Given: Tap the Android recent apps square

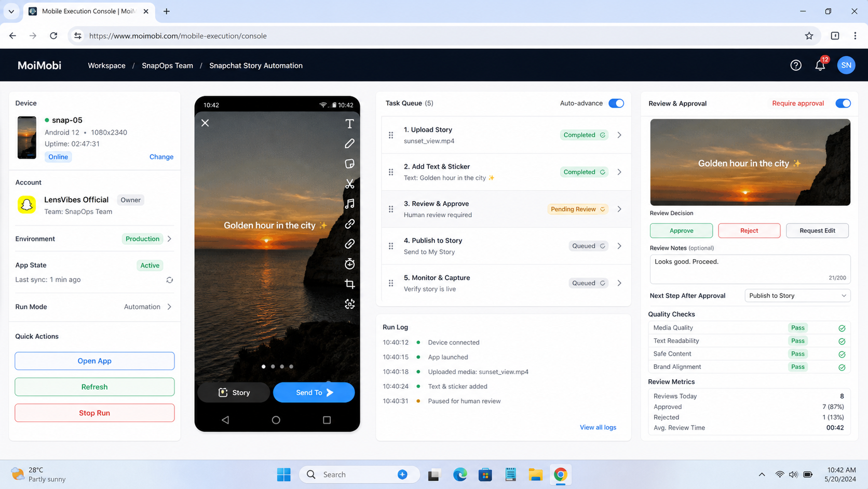Looking at the screenshot, I should (327, 420).
